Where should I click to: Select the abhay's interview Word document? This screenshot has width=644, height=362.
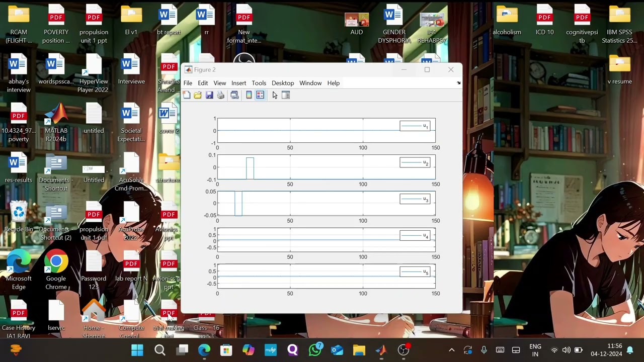tap(19, 73)
